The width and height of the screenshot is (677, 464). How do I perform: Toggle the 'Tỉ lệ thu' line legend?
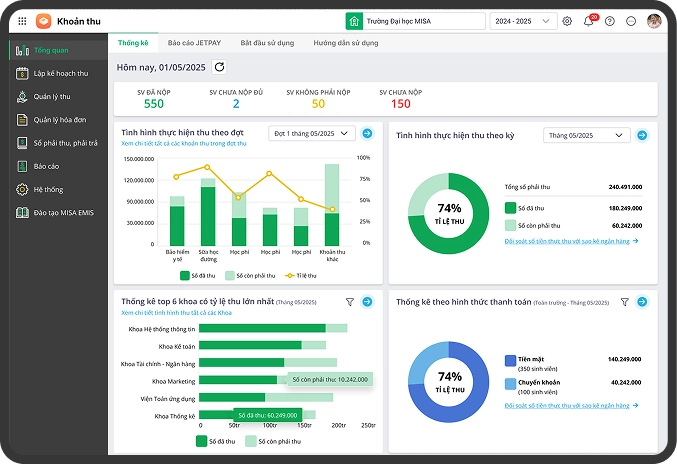coord(300,275)
